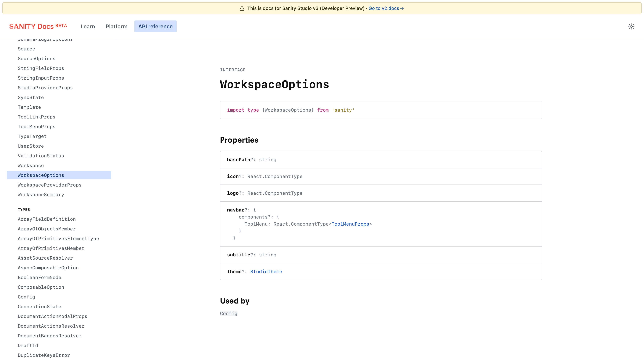Click the WorkspaceSummary sidebar item
The image size is (644, 362).
tap(41, 194)
